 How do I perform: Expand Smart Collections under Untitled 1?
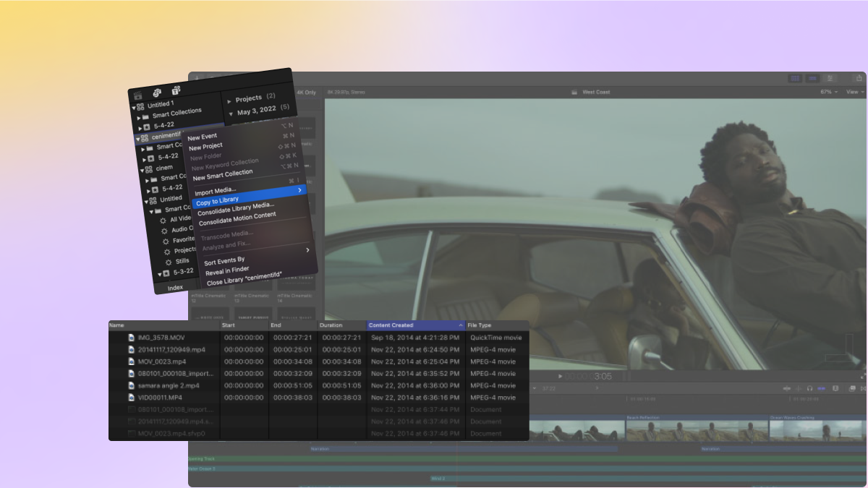[x=139, y=118]
